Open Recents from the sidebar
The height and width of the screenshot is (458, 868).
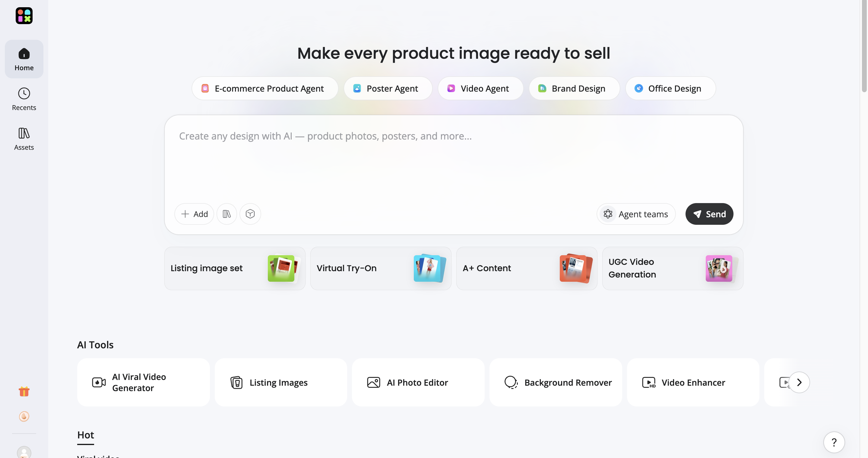click(24, 99)
